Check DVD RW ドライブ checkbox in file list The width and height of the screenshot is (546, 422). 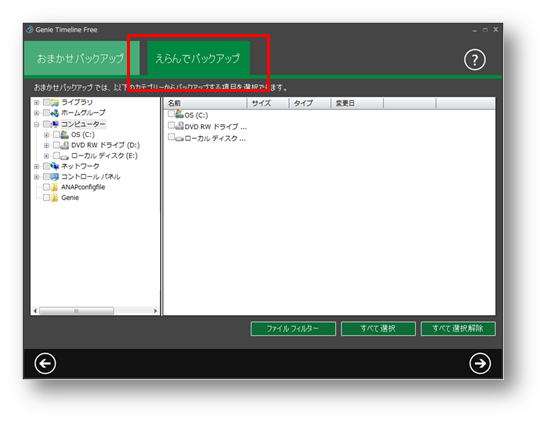point(171,125)
